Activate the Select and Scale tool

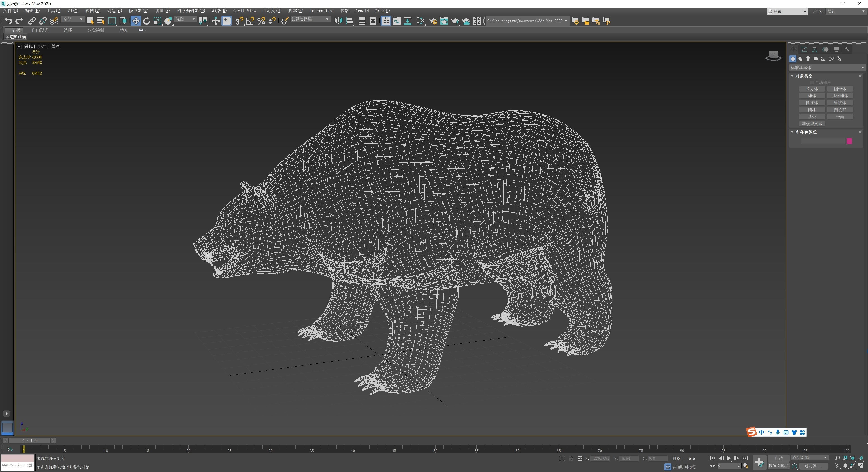157,21
